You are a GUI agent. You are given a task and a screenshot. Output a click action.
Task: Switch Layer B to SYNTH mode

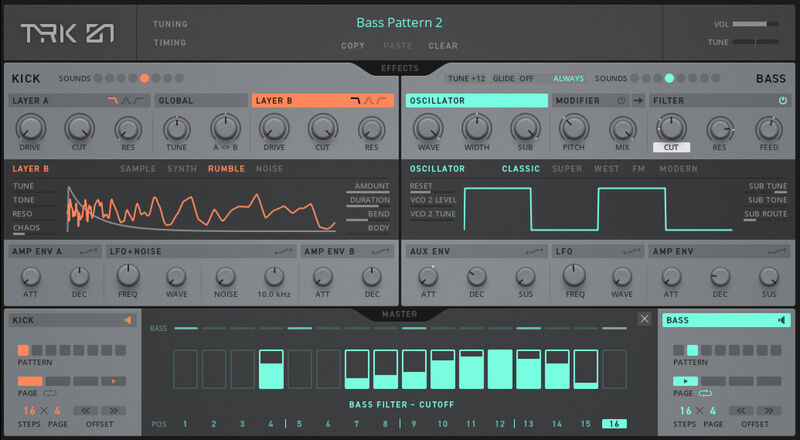[182, 168]
